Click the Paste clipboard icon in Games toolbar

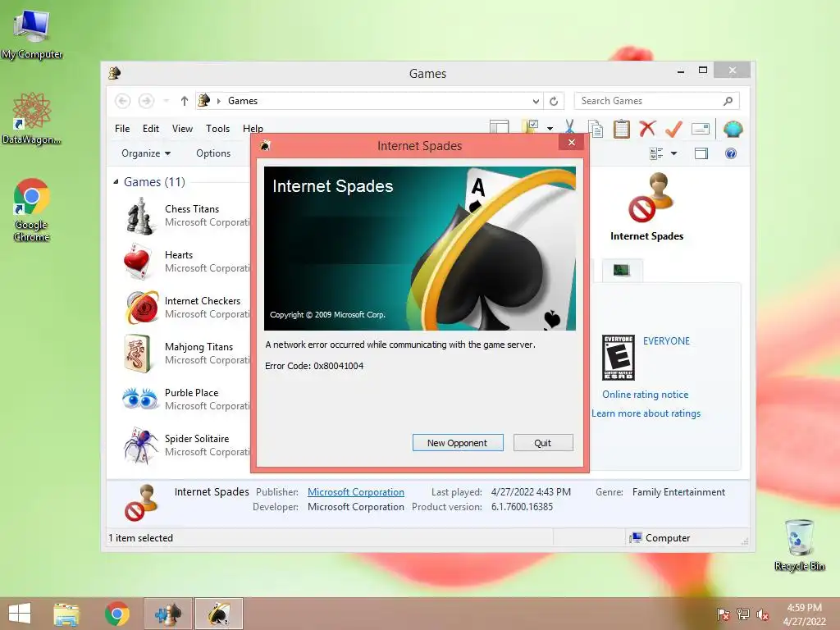(622, 129)
